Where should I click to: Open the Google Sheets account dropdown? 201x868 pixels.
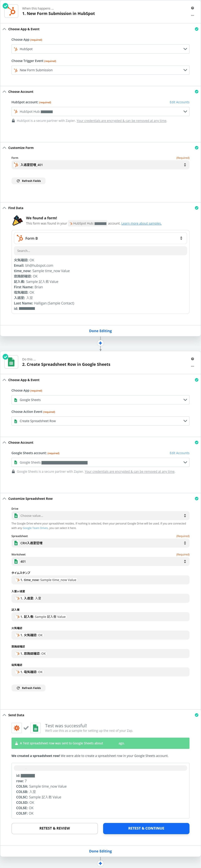[100, 462]
